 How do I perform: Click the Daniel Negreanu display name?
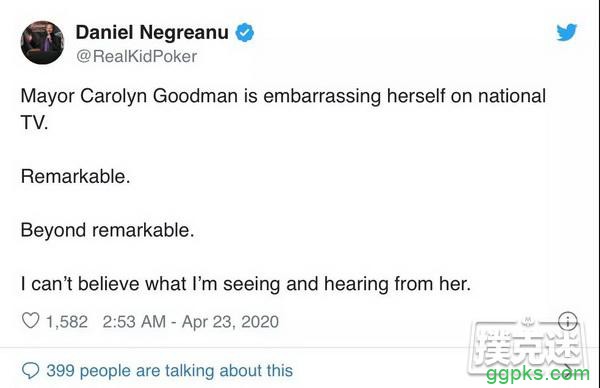tap(152, 32)
